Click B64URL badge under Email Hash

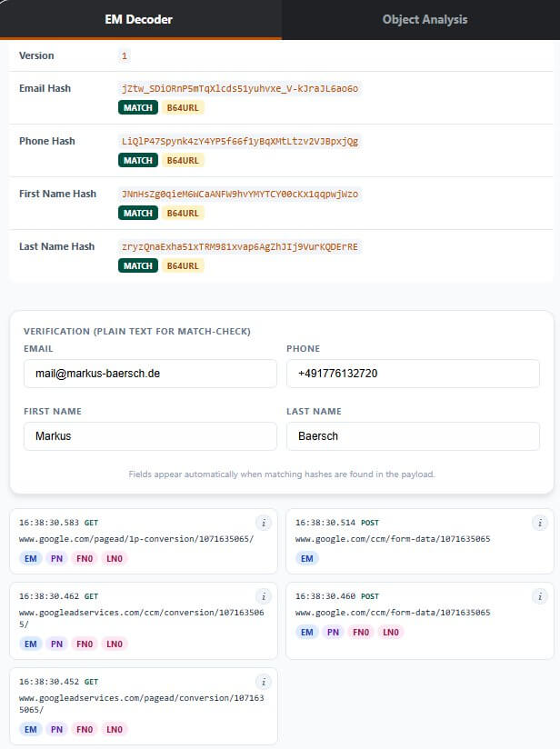pyautogui.click(x=183, y=108)
